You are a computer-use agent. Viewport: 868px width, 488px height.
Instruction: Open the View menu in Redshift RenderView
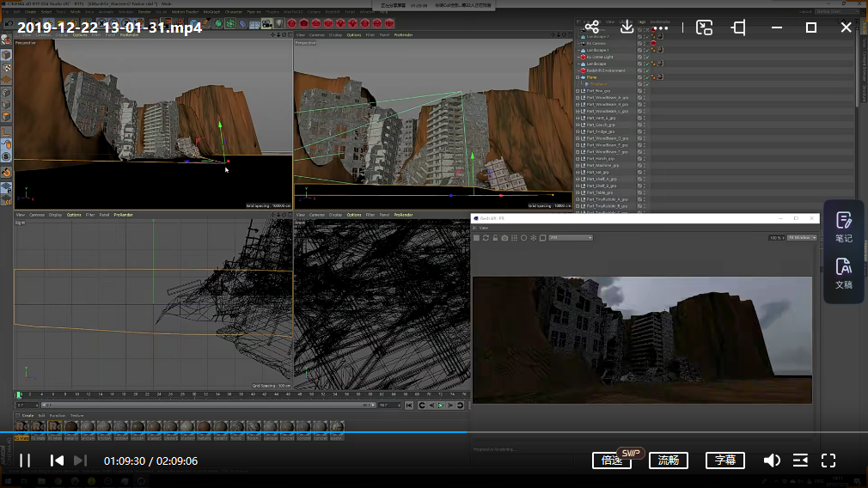[483, 228]
